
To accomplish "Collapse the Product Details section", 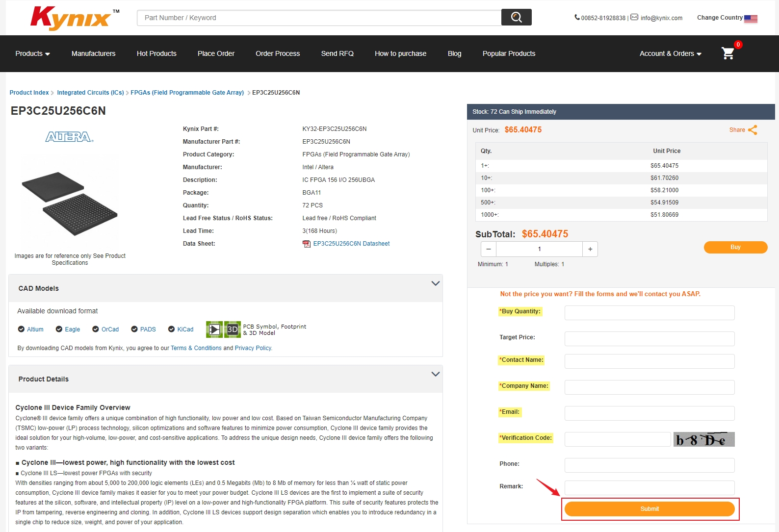I will pyautogui.click(x=435, y=374).
